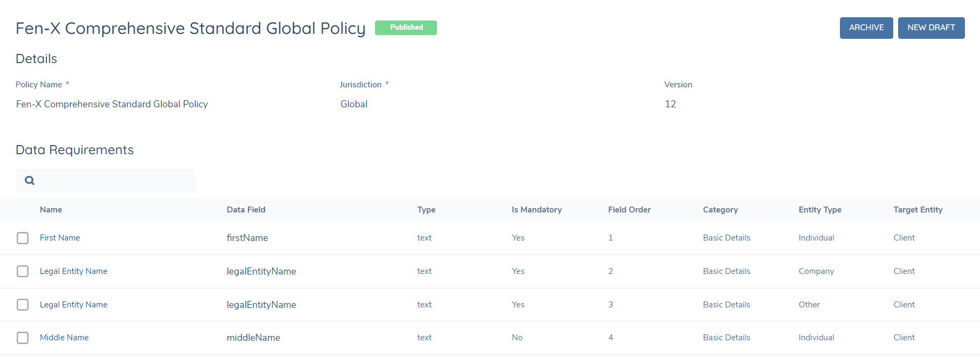The image size is (980, 357).
Task: Sort by the Is Mandatory column header
Action: [536, 210]
